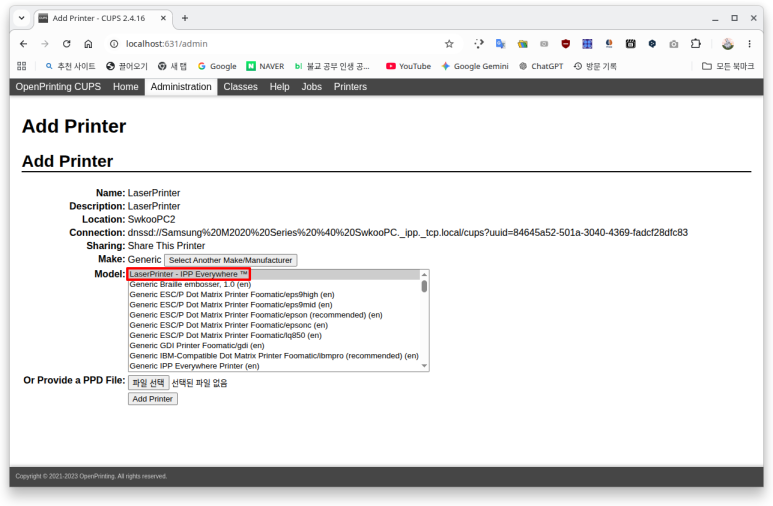This screenshot has width=773, height=506.
Task: Click the red shield extension icon
Action: point(565,44)
